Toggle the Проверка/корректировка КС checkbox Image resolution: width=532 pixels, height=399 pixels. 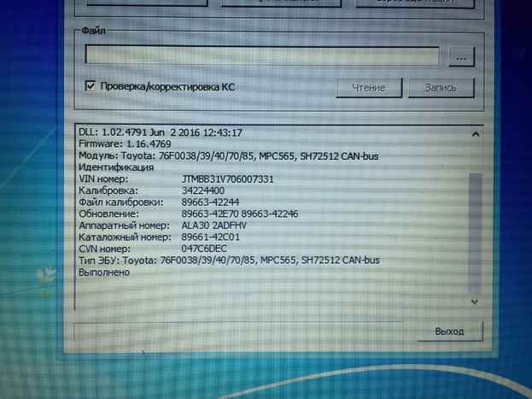pyautogui.click(x=91, y=86)
